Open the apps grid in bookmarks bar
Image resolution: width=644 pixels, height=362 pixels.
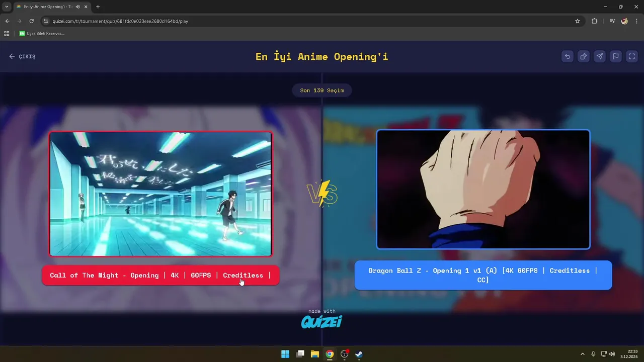(7, 34)
